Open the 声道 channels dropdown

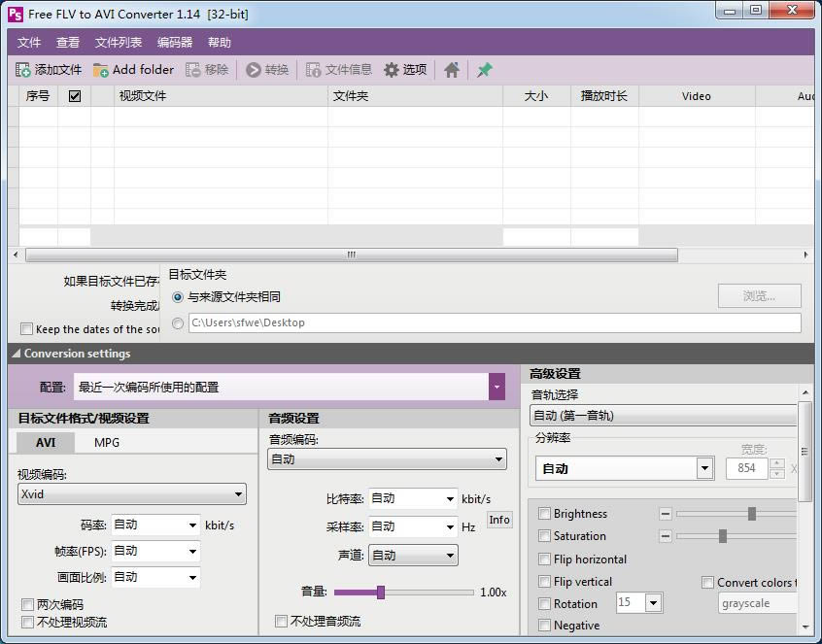point(413,556)
